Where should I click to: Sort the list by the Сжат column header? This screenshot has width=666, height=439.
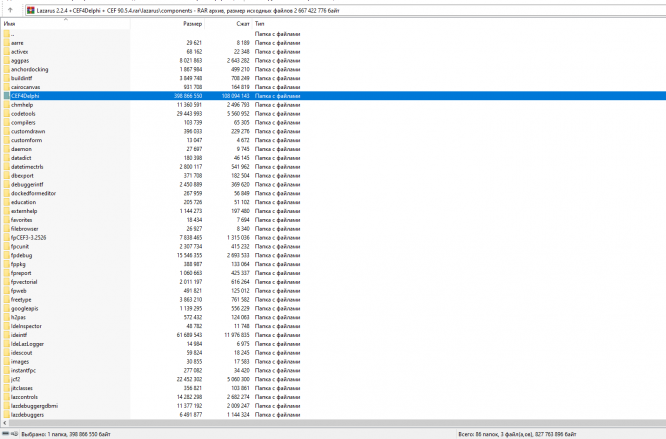[243, 24]
